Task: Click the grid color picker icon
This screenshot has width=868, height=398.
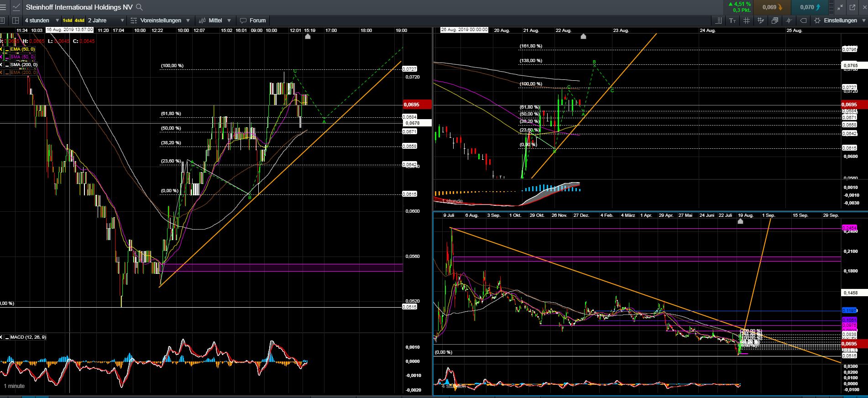Action: click(x=761, y=21)
